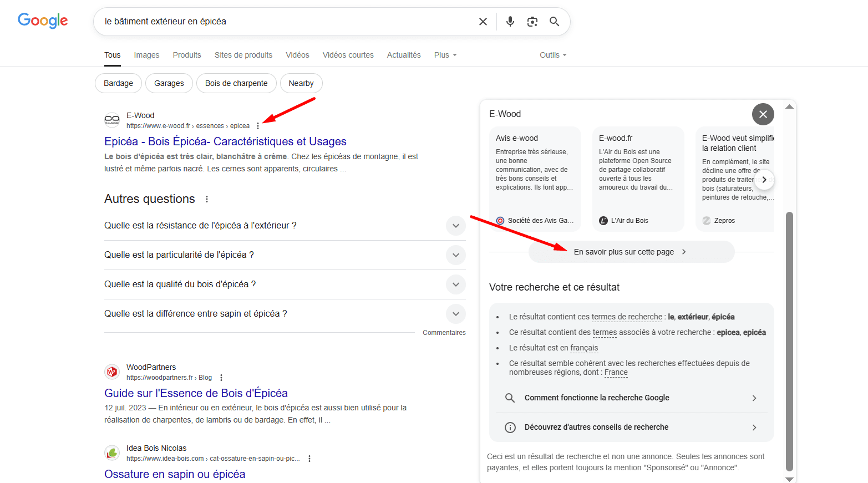Screen dimensions: 868x483
Task: Click the side panel scrollbar thumb
Action: click(790, 341)
